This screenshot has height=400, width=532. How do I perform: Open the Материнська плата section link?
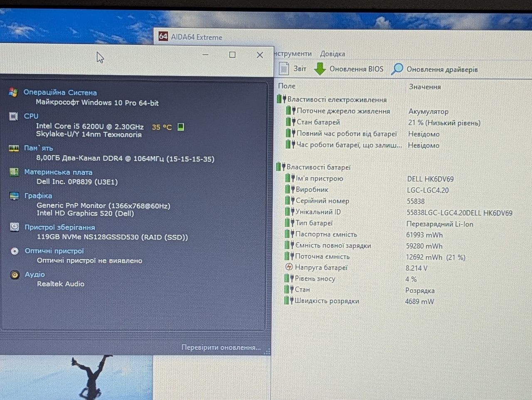point(58,172)
